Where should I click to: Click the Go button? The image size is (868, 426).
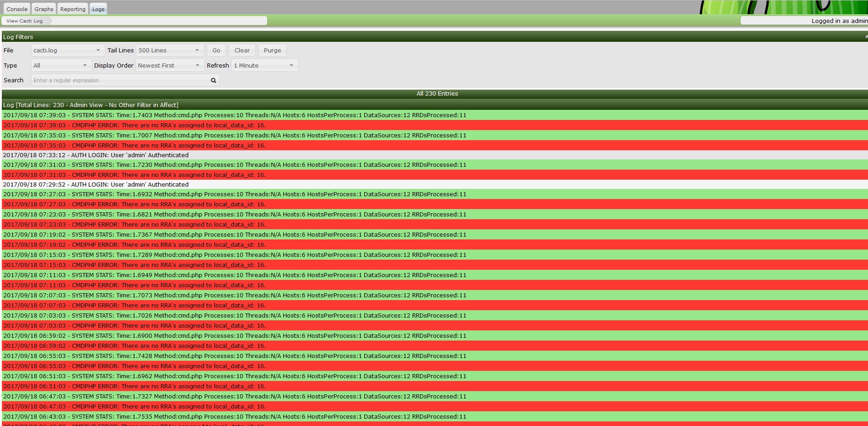point(216,50)
